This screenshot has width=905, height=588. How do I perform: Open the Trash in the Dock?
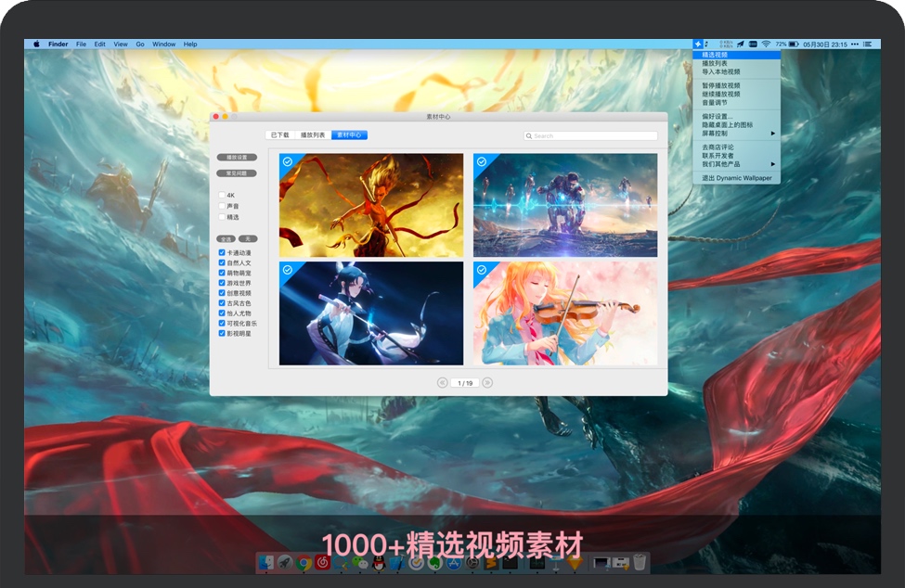pyautogui.click(x=640, y=562)
